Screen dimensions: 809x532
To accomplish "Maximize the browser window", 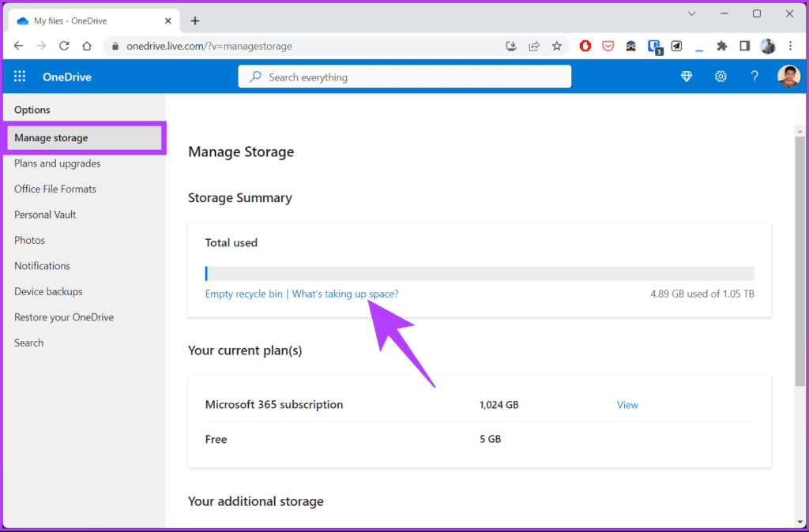I will tap(757, 14).
